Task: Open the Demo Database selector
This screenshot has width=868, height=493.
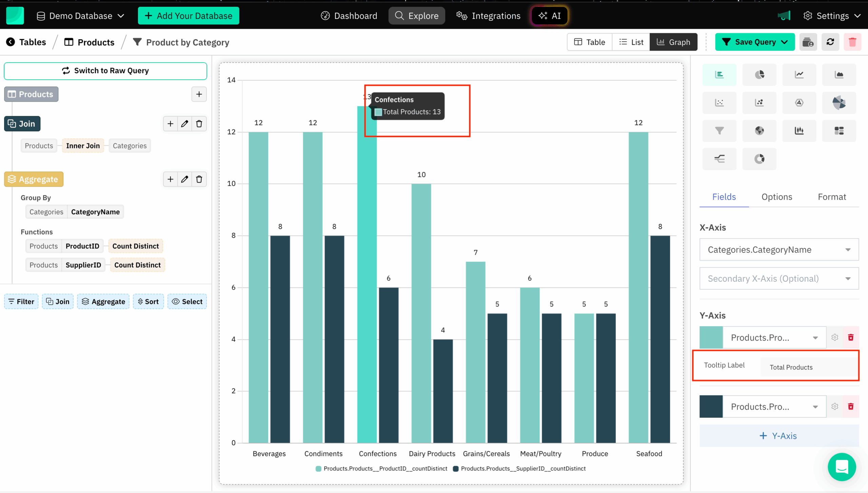Action: [x=81, y=16]
